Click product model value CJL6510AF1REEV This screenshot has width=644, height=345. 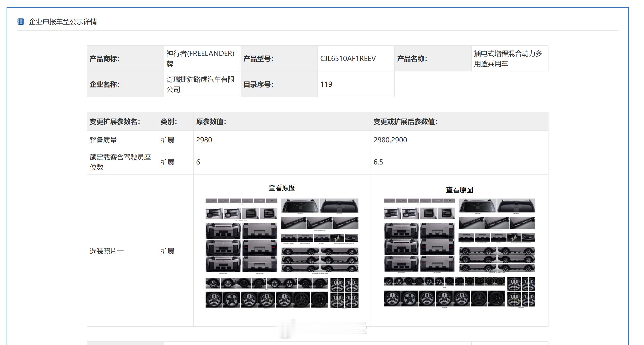tap(348, 59)
